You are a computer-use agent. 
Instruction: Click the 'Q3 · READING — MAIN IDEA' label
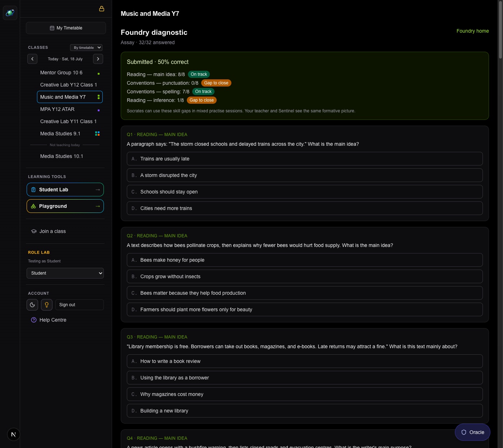[x=157, y=337]
